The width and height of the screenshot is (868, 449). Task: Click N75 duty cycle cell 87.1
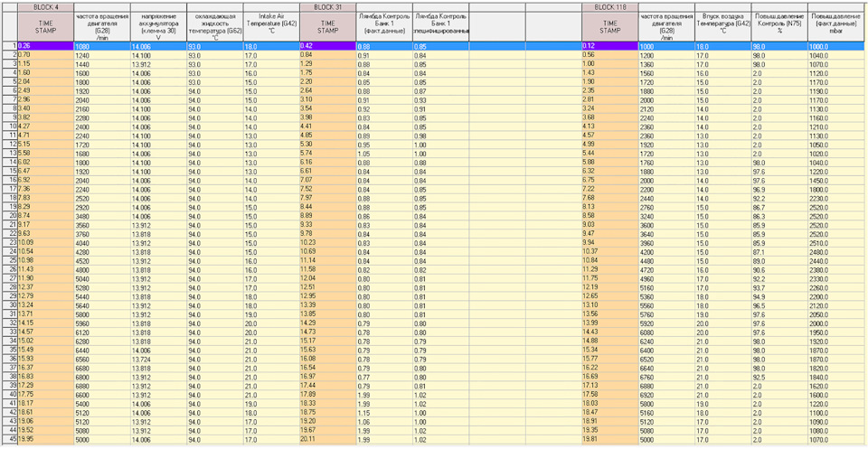(x=779, y=251)
